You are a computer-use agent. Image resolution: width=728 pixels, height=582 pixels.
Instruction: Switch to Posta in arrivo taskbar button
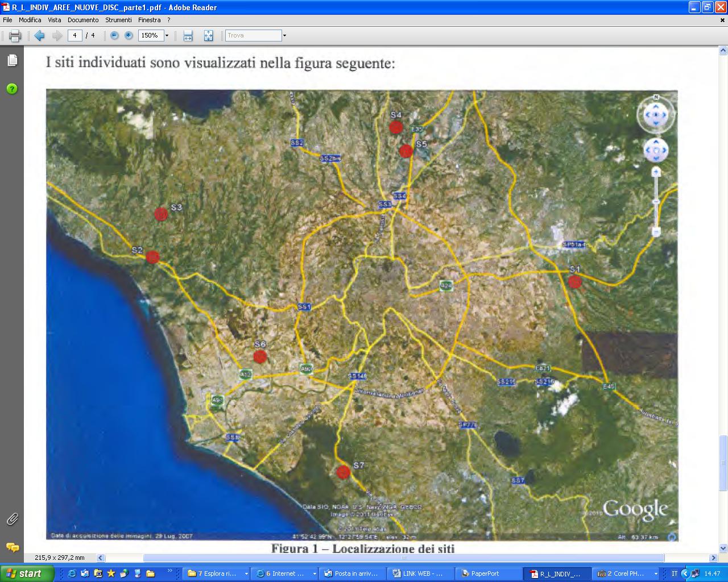click(x=353, y=573)
